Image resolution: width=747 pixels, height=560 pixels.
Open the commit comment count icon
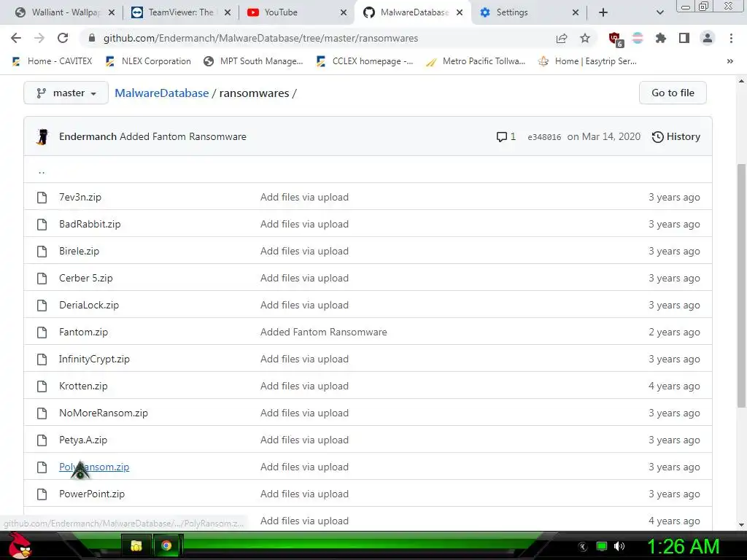(x=506, y=136)
